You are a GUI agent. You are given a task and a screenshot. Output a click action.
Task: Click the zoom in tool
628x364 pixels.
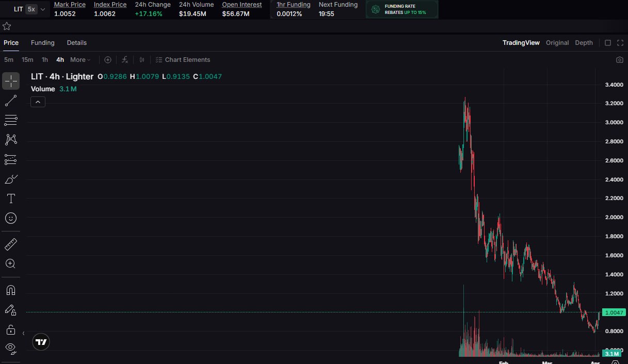(11, 264)
